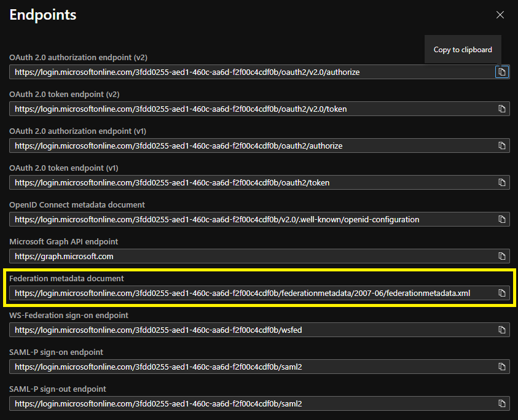Copy Microsoft Graph API endpoint URL
The height and width of the screenshot is (420, 518).
click(x=502, y=256)
